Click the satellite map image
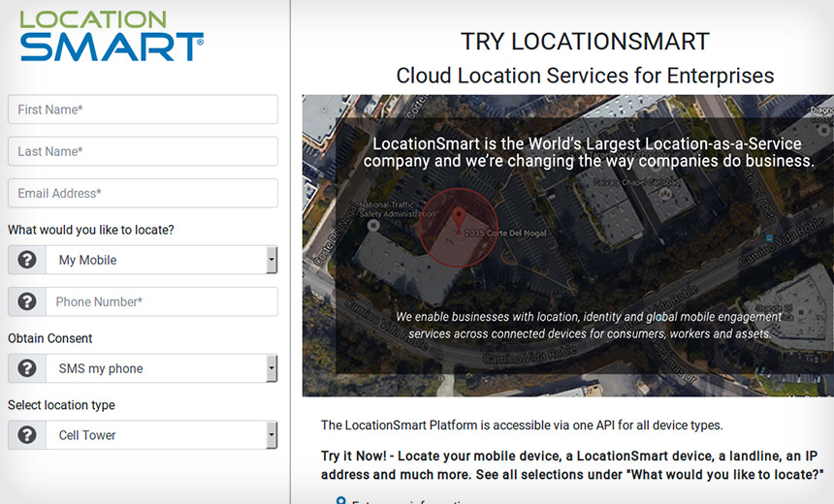The height and width of the screenshot is (504, 834). 568,245
